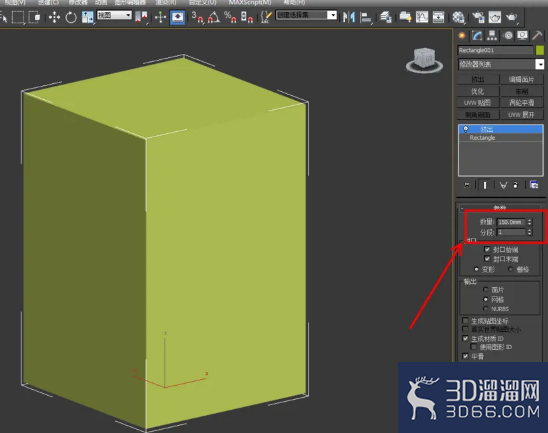
Task: Toggle the Keyboard Shortcut Override icon
Action: (x=178, y=17)
